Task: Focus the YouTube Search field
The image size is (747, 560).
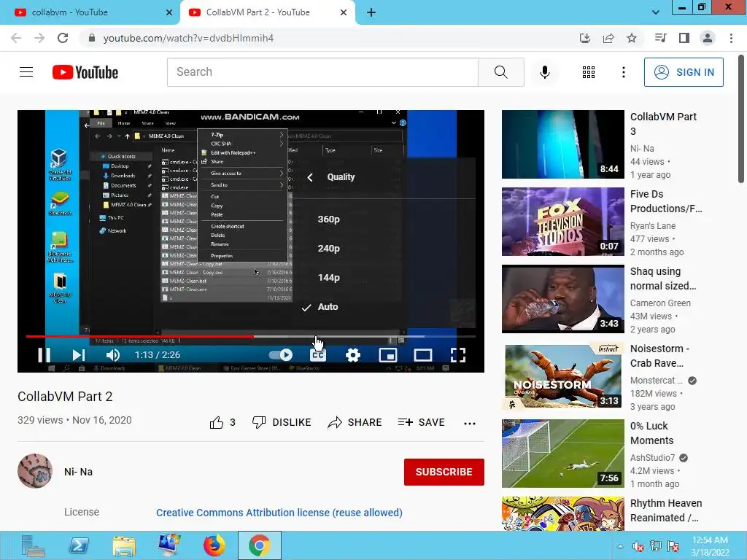Action: click(x=322, y=72)
